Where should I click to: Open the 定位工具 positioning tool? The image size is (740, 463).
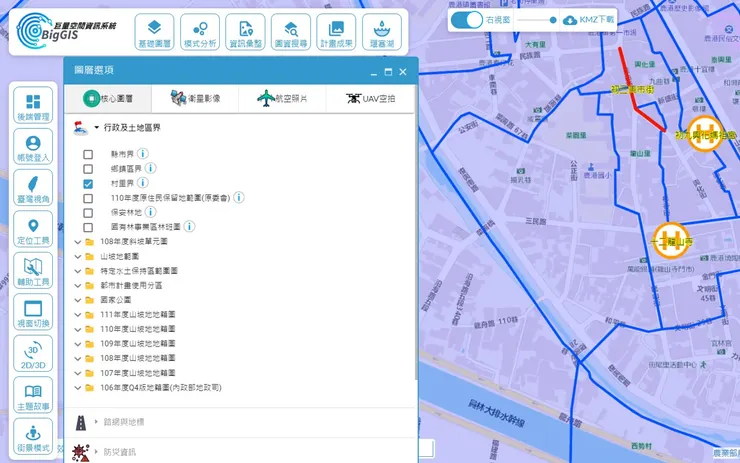(x=33, y=229)
